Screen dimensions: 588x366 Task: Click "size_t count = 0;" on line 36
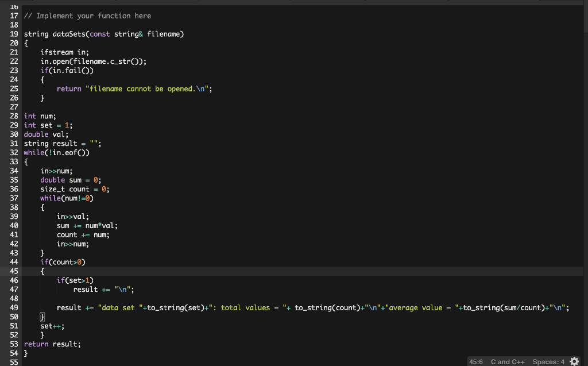click(75, 189)
